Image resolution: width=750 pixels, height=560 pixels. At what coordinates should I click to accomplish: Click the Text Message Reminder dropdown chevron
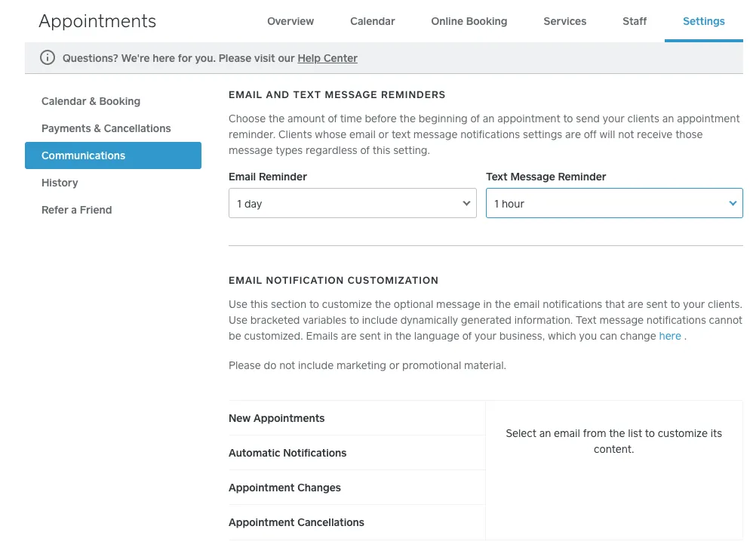click(732, 203)
